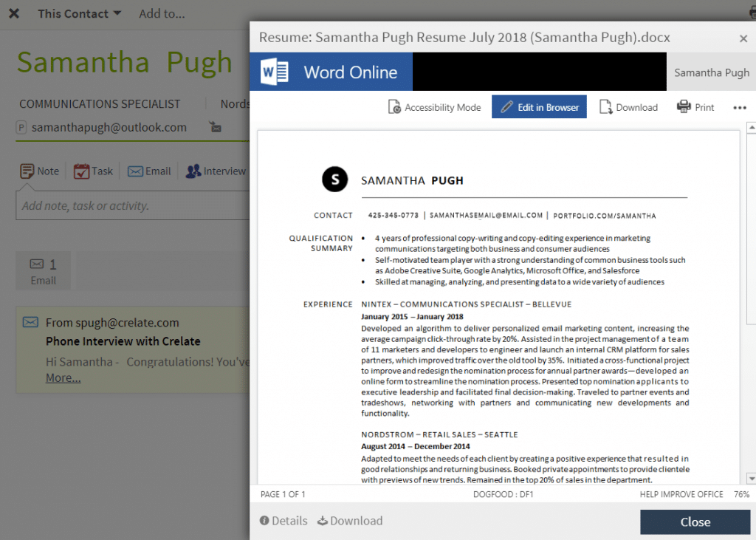Click Download at the bottom of the preview
The height and width of the screenshot is (540, 756).
point(350,521)
